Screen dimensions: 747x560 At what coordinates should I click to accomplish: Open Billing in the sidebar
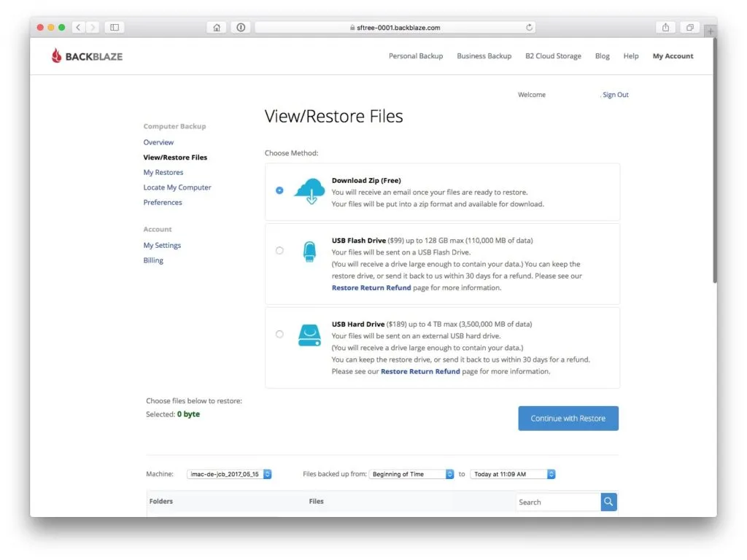[x=153, y=260]
